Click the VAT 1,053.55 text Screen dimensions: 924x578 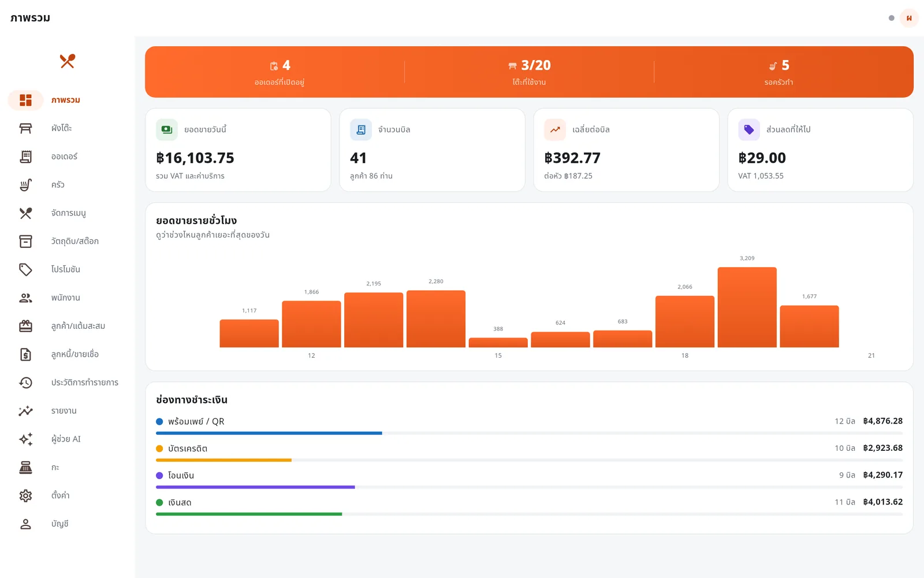click(761, 176)
